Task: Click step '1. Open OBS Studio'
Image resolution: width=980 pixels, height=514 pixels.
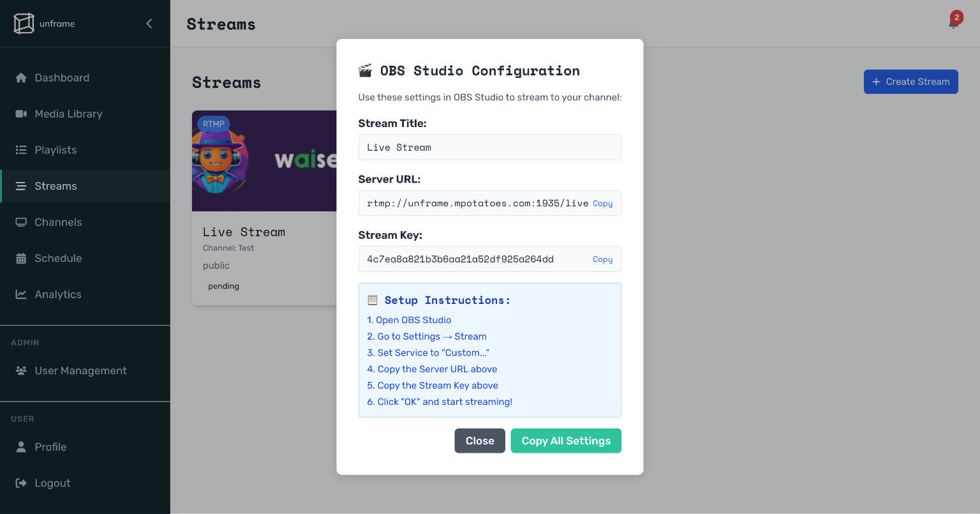Action: pos(409,320)
